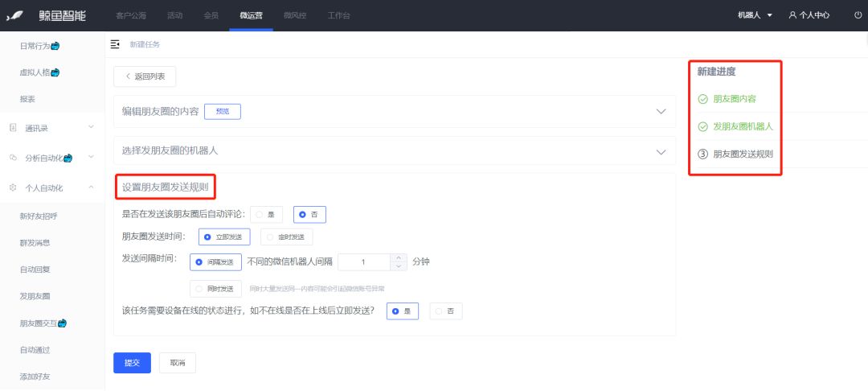Open 添加好友 in sidebar

(x=35, y=377)
